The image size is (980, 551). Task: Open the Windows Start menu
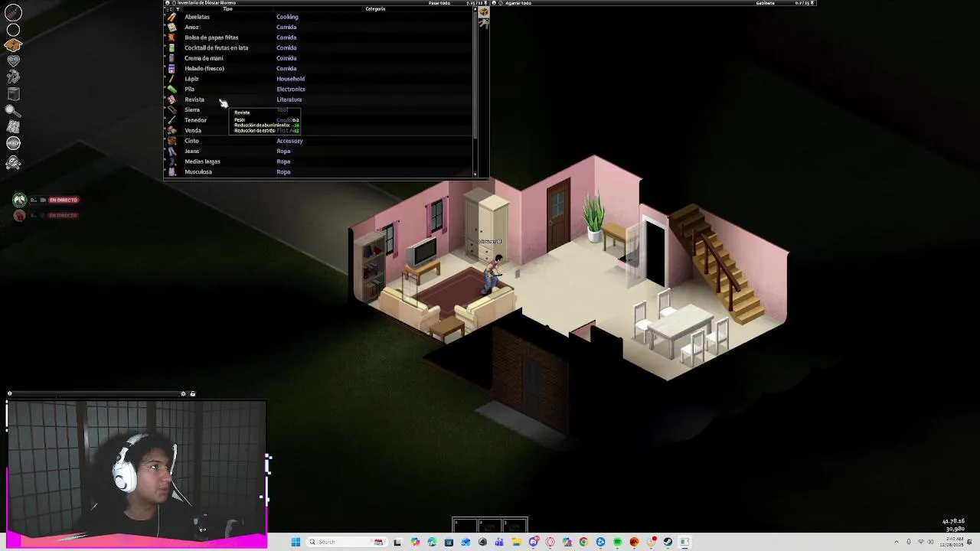pyautogui.click(x=296, y=542)
